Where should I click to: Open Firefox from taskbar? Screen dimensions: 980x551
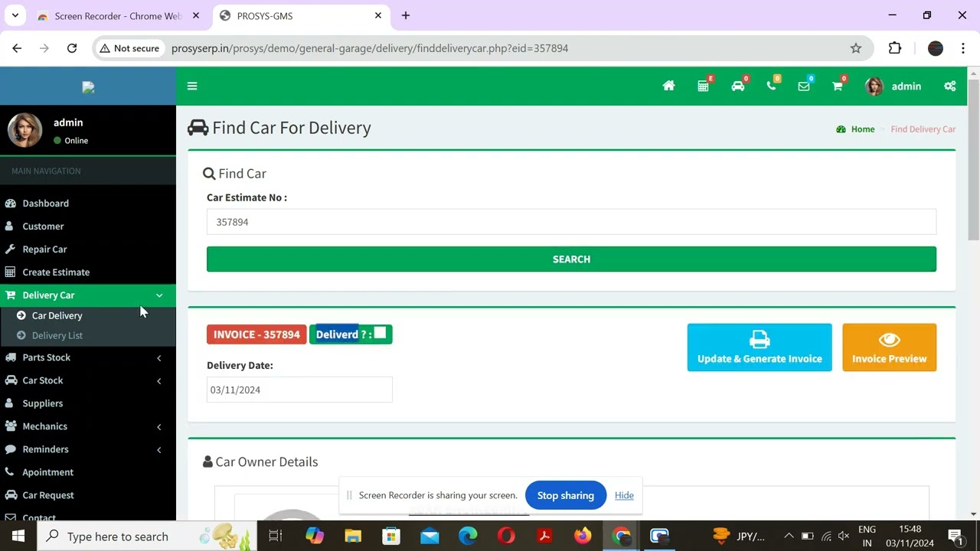pos(583,536)
